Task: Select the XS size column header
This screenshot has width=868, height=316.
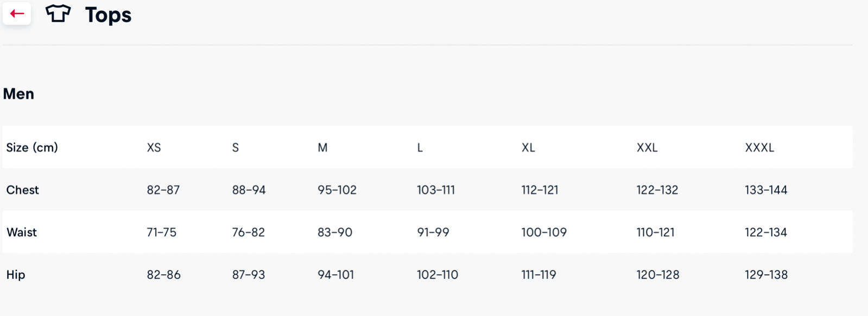Action: pos(154,147)
